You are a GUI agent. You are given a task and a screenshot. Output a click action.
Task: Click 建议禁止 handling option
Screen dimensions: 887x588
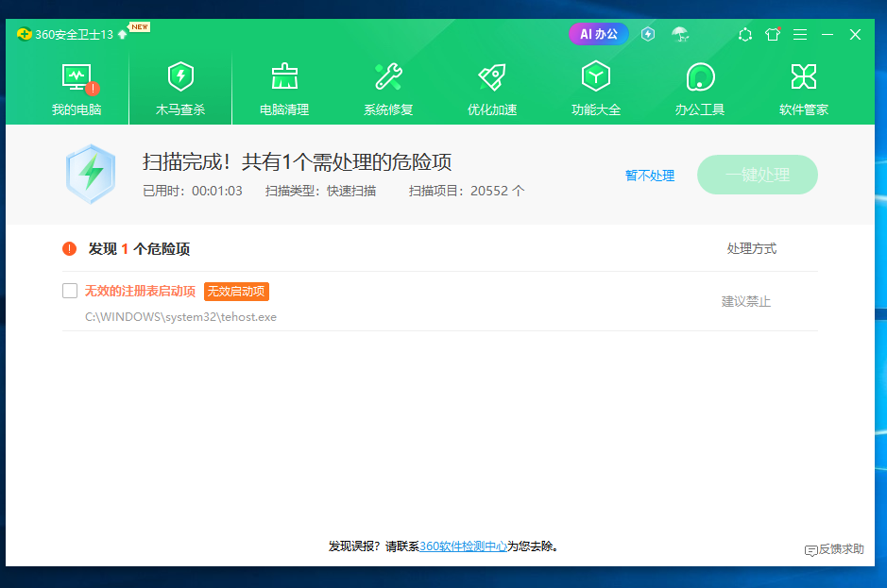(x=745, y=301)
